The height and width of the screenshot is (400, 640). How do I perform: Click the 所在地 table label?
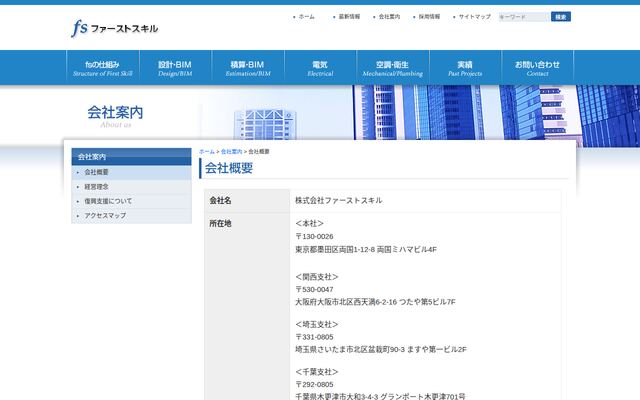tap(220, 223)
